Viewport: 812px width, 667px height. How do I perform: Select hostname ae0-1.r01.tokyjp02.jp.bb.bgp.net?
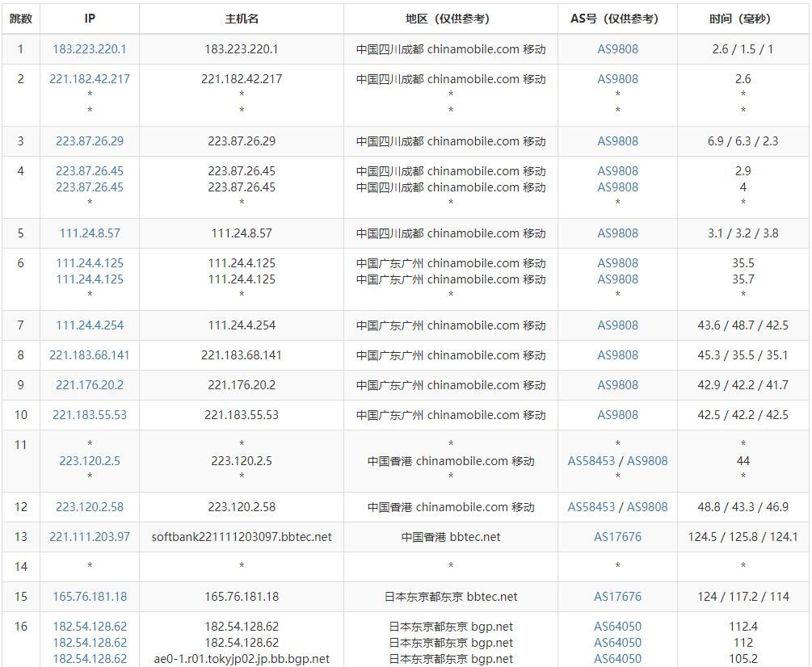point(242,659)
